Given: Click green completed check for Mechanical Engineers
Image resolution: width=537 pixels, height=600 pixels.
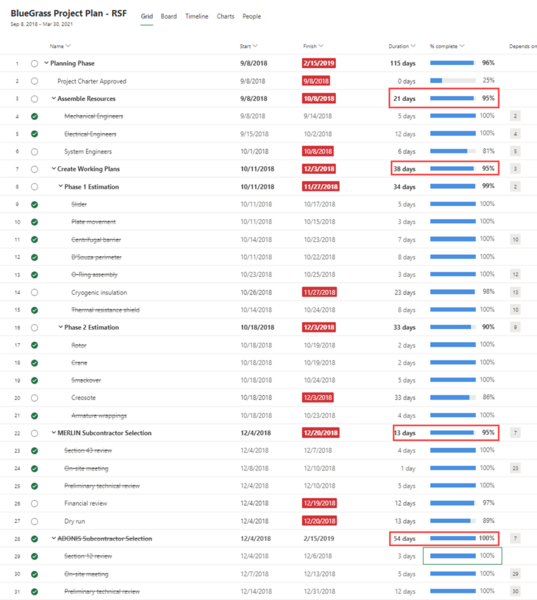Looking at the screenshot, I should (34, 116).
